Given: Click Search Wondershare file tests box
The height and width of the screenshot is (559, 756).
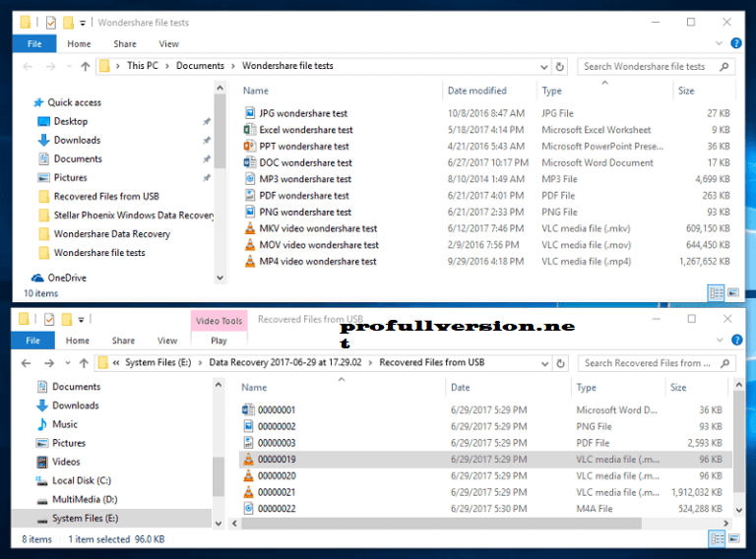Looking at the screenshot, I should (657, 67).
